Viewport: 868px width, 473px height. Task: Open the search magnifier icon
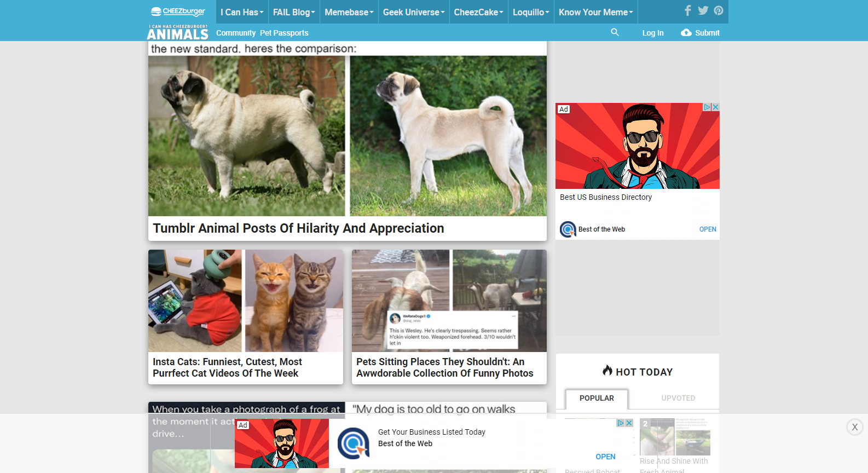(615, 32)
